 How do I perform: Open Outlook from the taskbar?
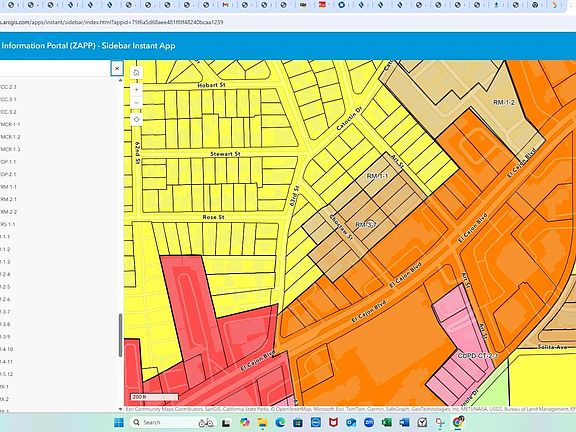point(351,422)
